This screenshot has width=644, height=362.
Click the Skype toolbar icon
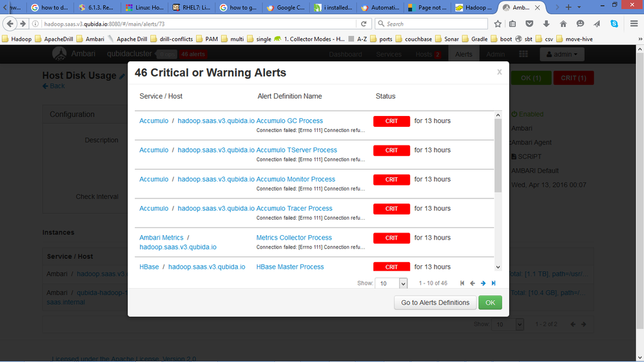(x=614, y=24)
